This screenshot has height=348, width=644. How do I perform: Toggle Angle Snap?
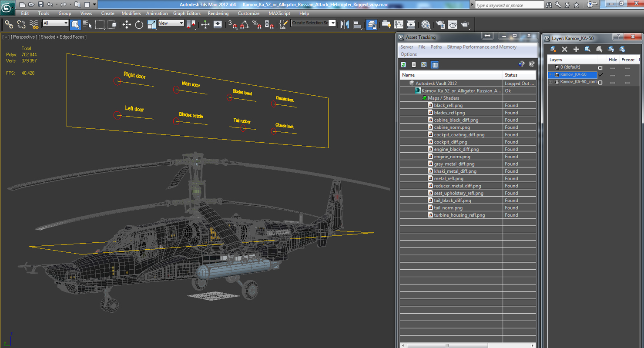point(245,24)
